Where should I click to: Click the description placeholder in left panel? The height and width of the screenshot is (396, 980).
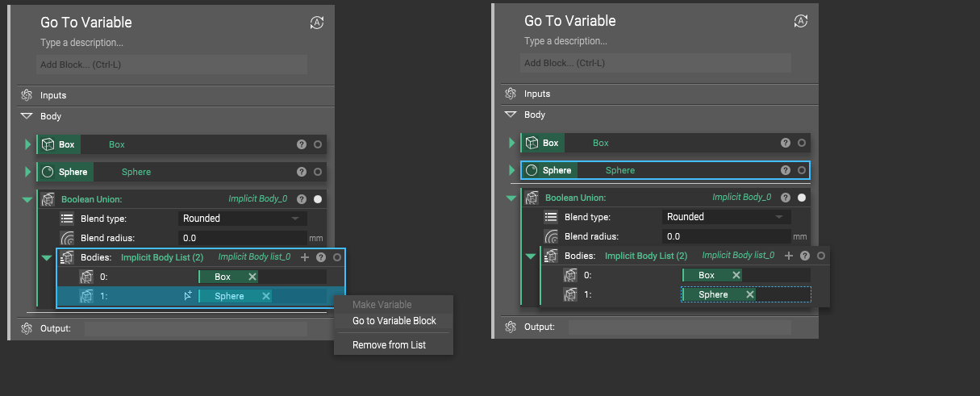(81, 42)
